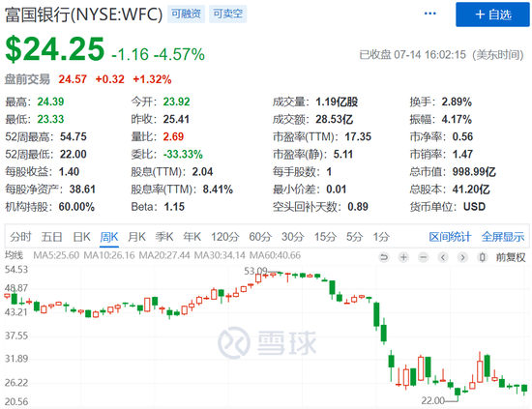Click the candlestick style icon
The image size is (532, 409).
[x=482, y=257]
